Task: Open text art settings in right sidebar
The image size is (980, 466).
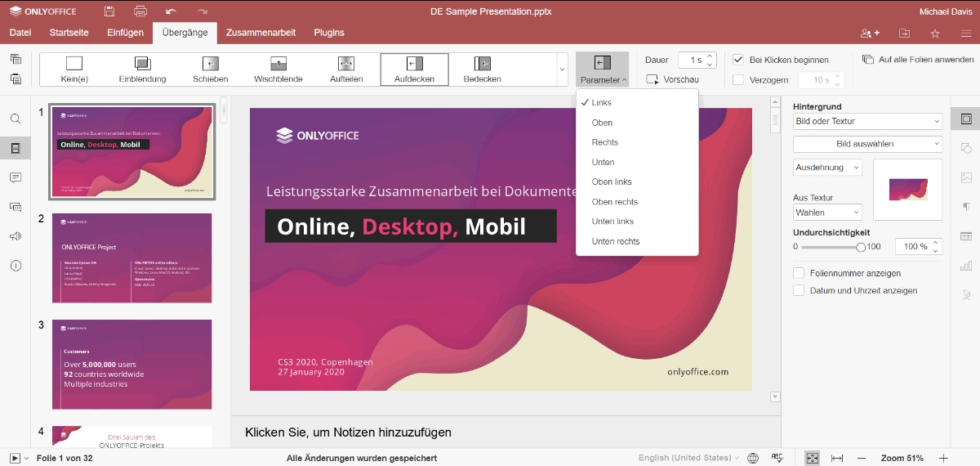Action: 966,295
